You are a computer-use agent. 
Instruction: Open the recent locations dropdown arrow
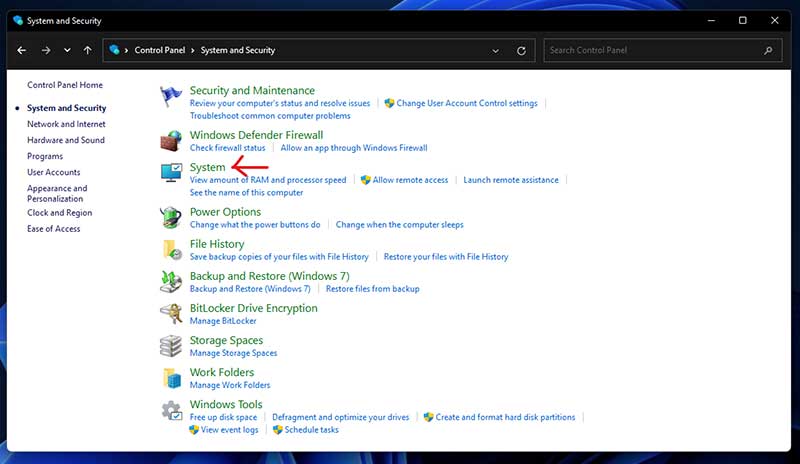coord(67,50)
